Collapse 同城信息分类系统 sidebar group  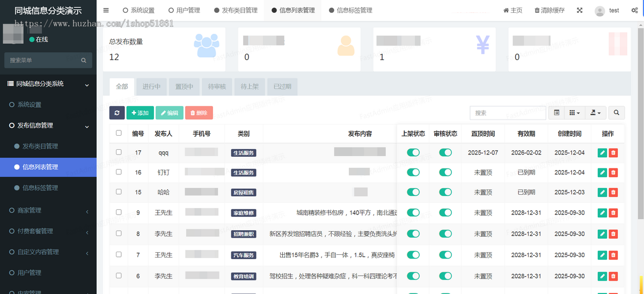pyautogui.click(x=48, y=84)
